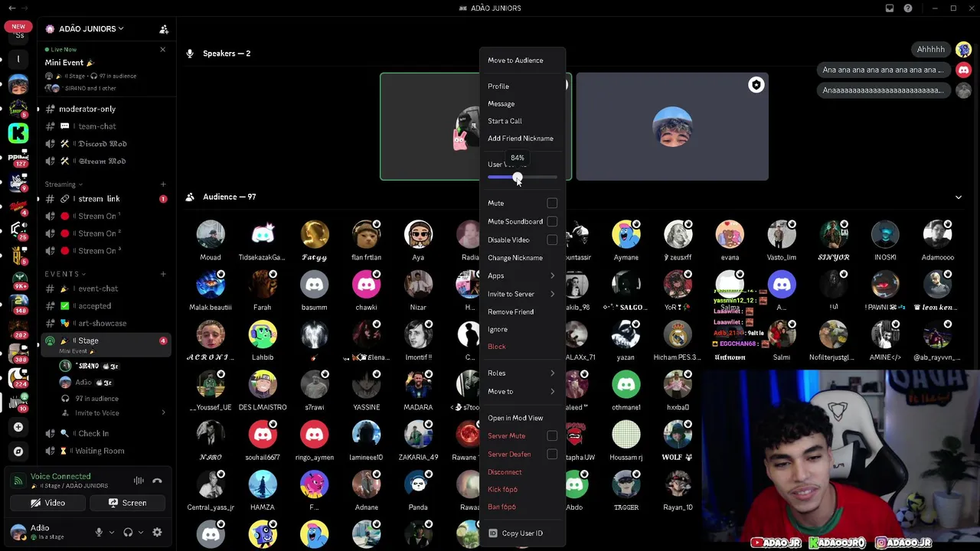Open the input device dropdown beside the microphone

[112, 533]
